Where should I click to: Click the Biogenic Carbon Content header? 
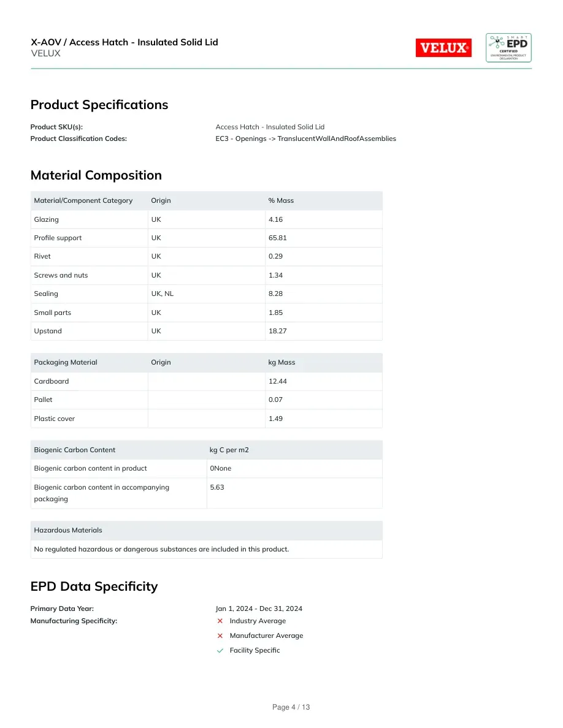(x=74, y=450)
